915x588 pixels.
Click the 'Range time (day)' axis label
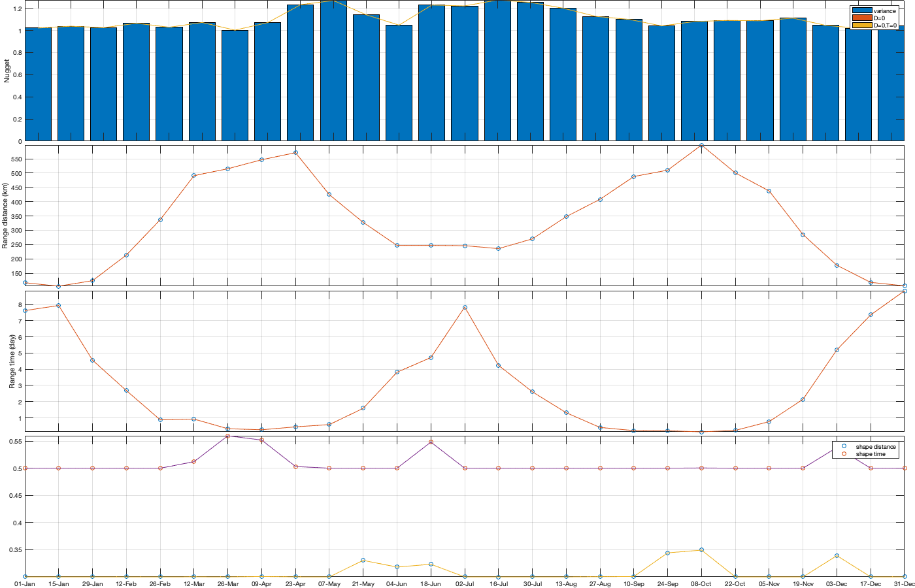[12, 361]
